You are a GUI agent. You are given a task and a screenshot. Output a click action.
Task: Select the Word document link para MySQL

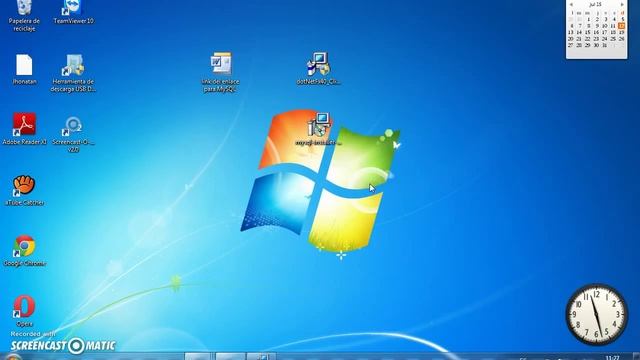click(x=221, y=72)
